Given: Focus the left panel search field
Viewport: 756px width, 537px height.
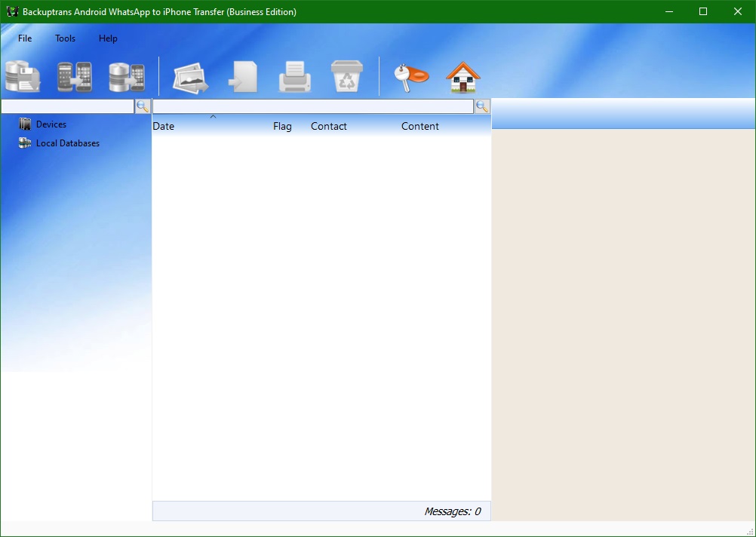Looking at the screenshot, I should [67, 106].
